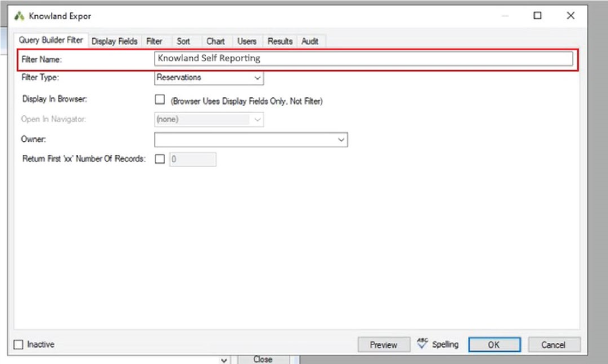The height and width of the screenshot is (364, 608).
Task: Confirm with the OK button
Action: [494, 345]
